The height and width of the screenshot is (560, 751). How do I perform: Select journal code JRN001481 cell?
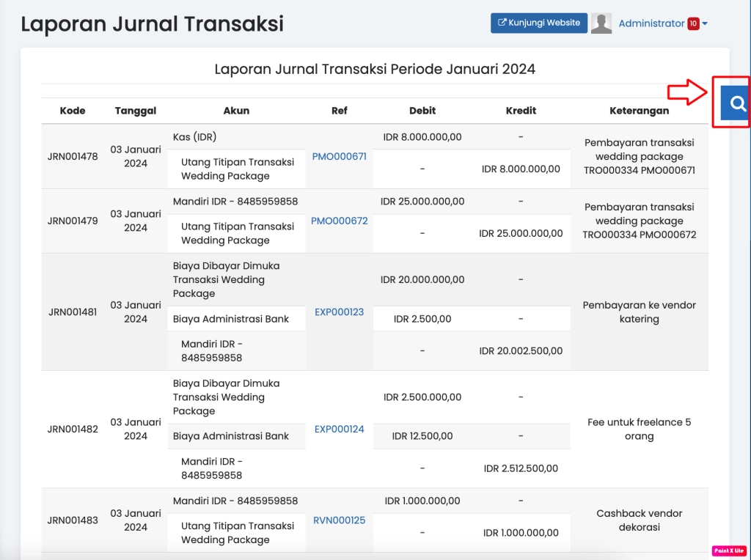73,312
